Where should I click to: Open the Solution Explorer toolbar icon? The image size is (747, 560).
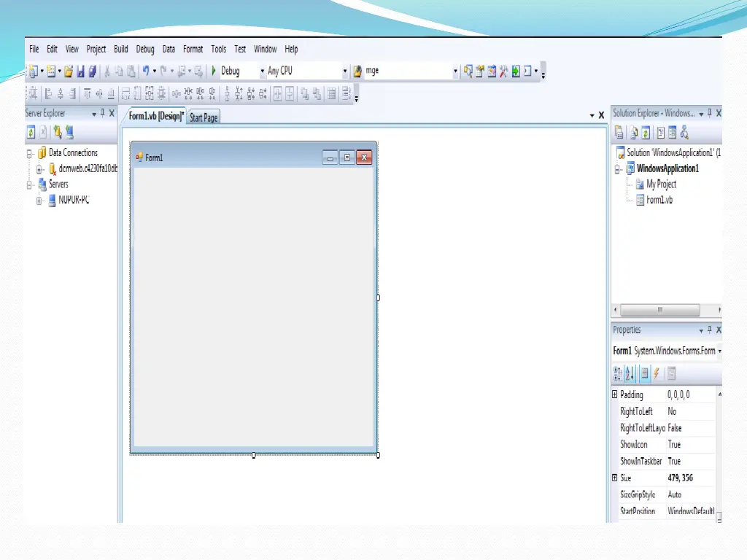coord(468,71)
